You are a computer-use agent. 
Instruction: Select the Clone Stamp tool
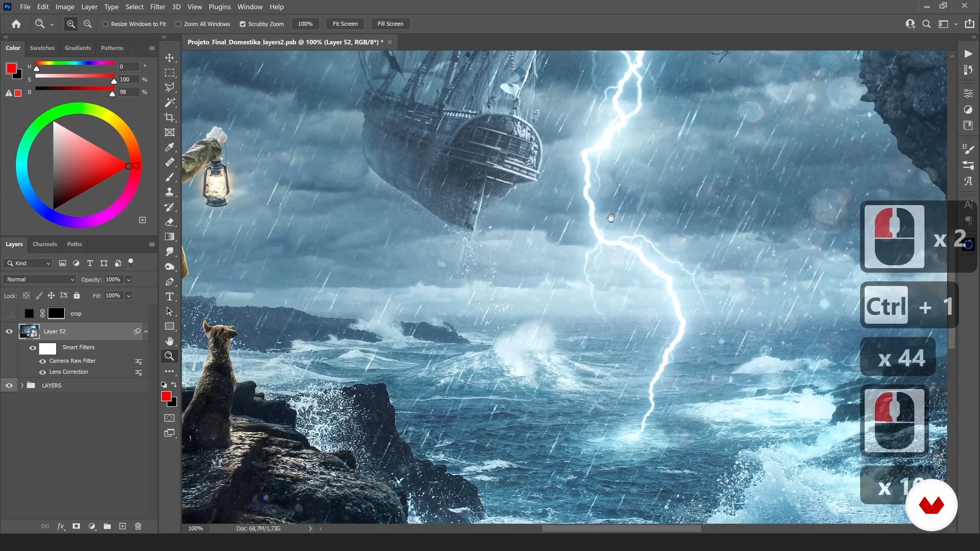[169, 192]
